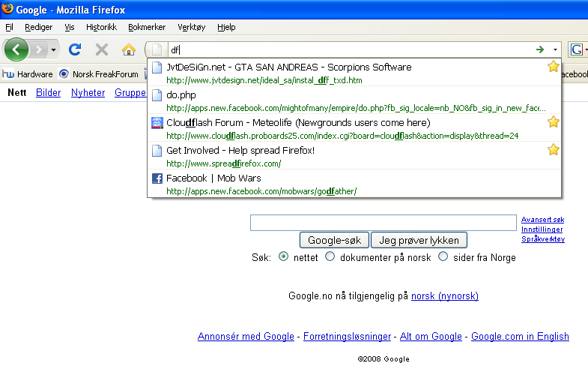588x384 pixels.
Task: Click the Cloudflash Forum favicon
Action: pos(157,123)
